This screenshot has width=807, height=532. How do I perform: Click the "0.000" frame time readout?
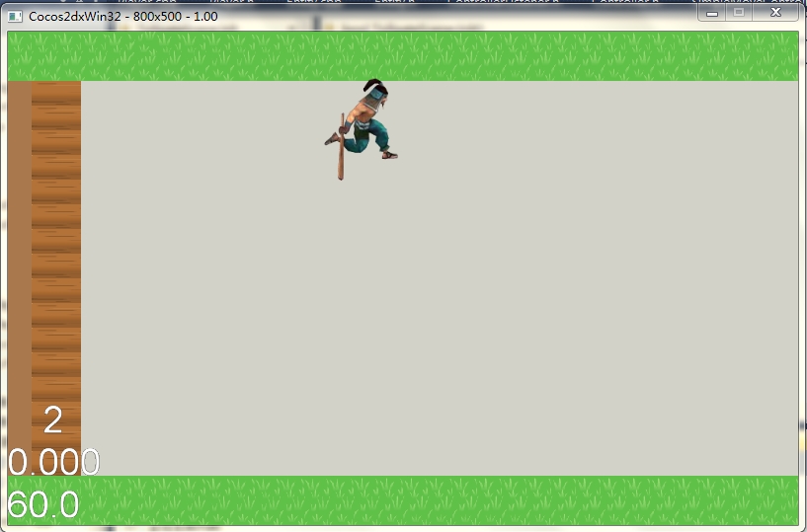pos(53,462)
